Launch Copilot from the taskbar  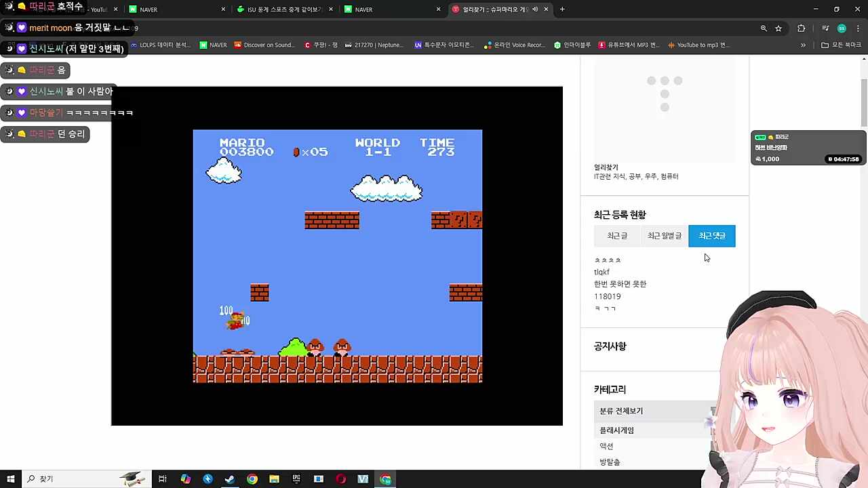tap(185, 479)
